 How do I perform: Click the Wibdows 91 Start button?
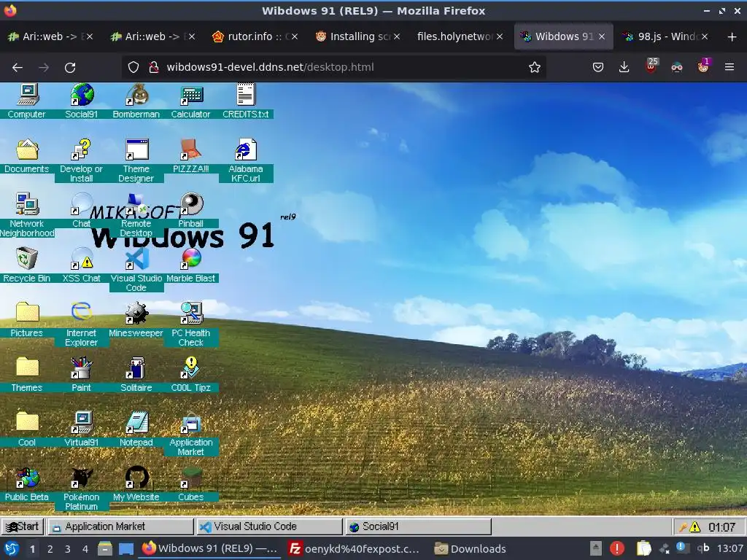pos(23,526)
